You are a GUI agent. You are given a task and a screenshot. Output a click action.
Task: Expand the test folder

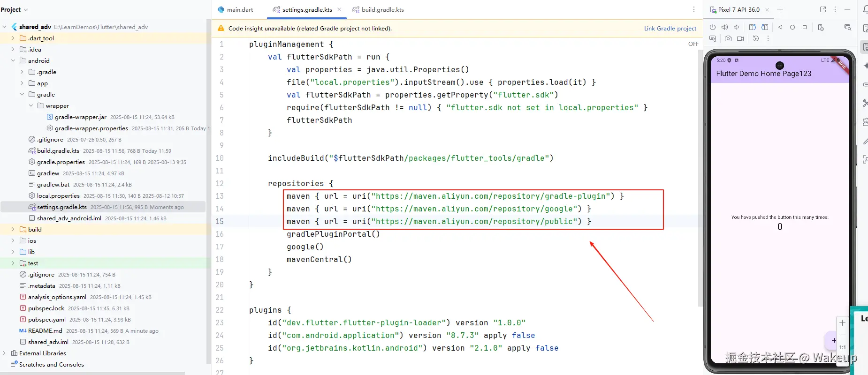(x=13, y=263)
